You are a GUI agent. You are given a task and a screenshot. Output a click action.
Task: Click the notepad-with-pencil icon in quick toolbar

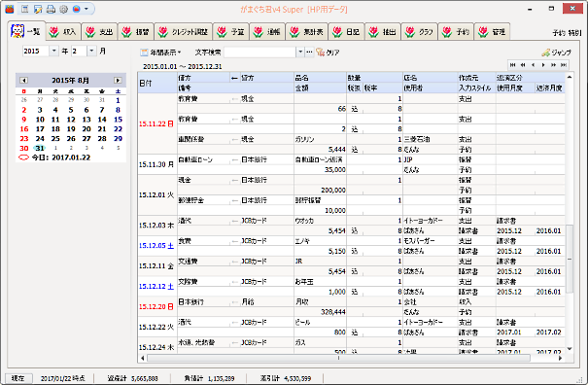38,9
